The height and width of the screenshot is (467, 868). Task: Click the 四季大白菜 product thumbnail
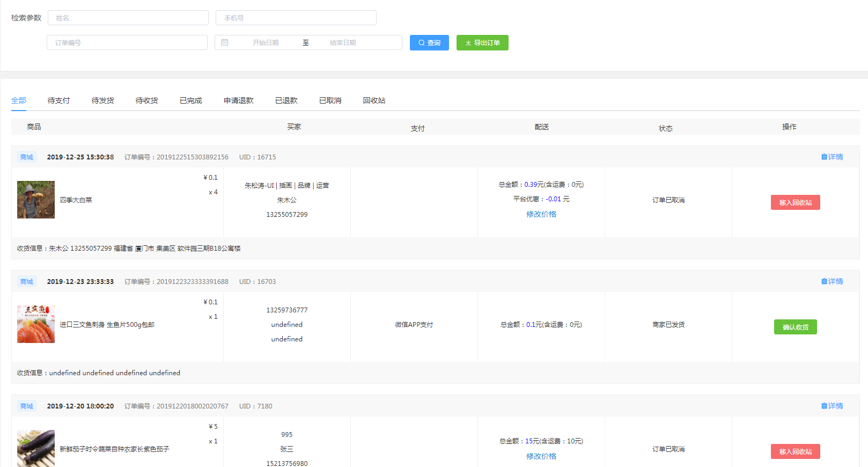click(x=36, y=200)
